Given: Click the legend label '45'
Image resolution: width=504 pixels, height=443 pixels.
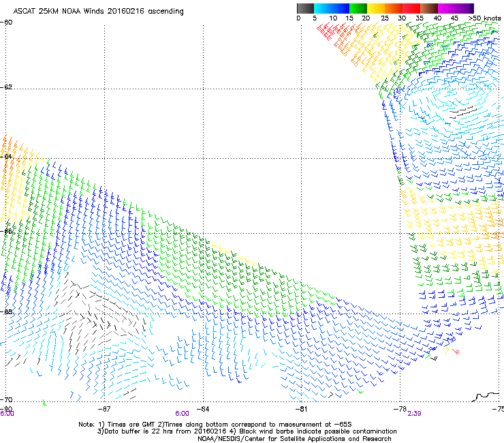Looking at the screenshot, I should [x=454, y=18].
